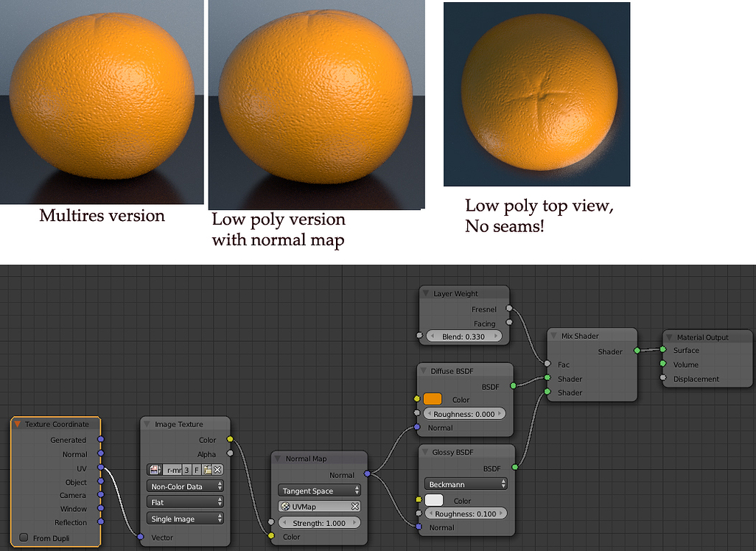
Task: Collapse the Image Texture node
Action: (147, 424)
